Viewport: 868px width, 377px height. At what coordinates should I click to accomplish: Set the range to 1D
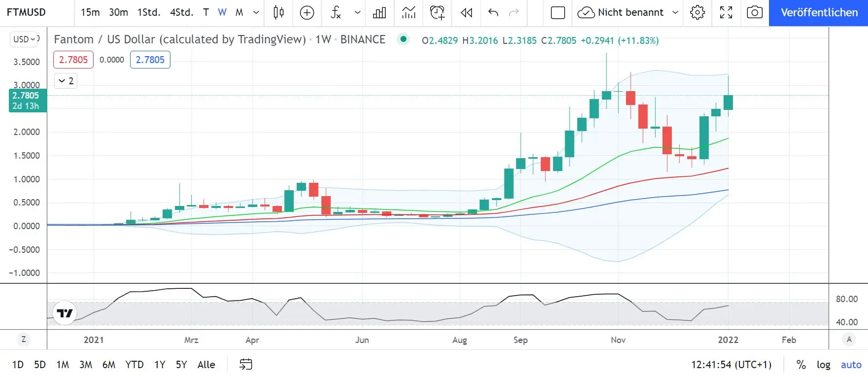tap(18, 365)
